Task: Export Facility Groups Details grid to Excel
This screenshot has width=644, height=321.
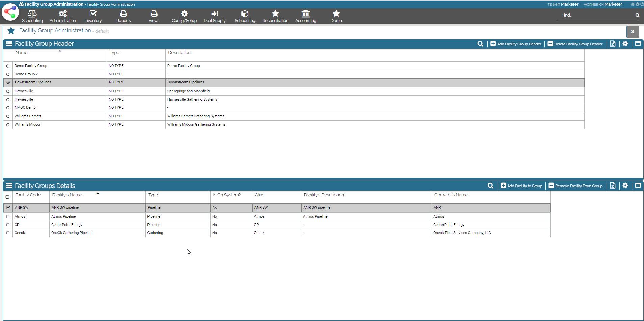Action: click(x=613, y=186)
